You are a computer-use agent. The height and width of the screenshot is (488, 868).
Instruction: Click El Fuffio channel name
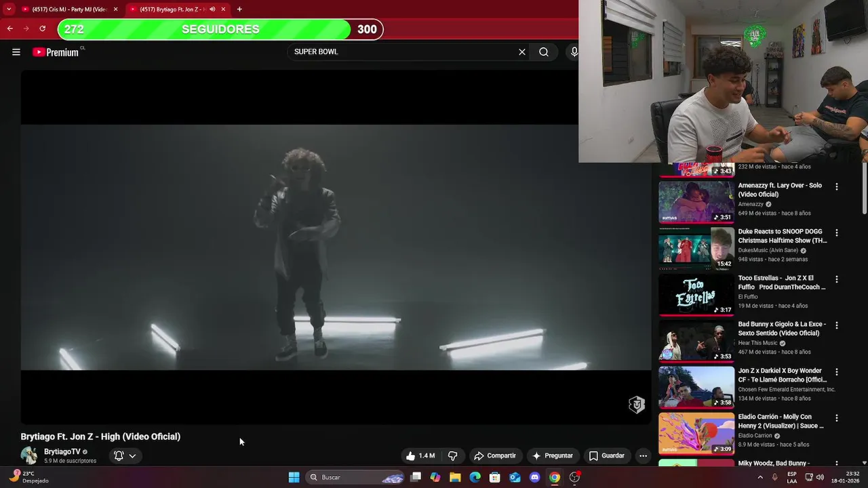coord(748,297)
